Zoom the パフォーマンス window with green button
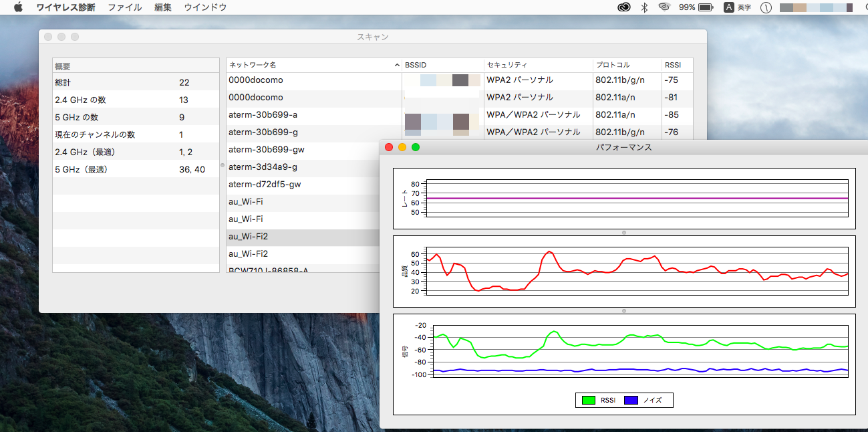 pyautogui.click(x=416, y=147)
